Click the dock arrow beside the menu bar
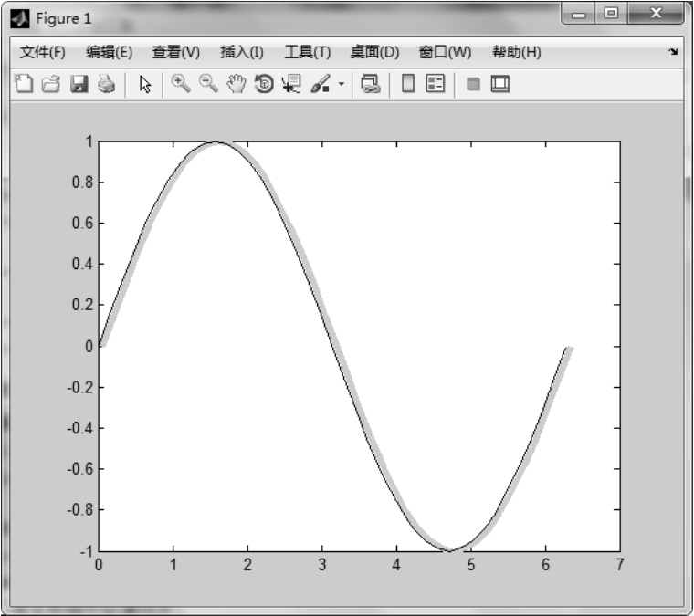 pos(674,53)
